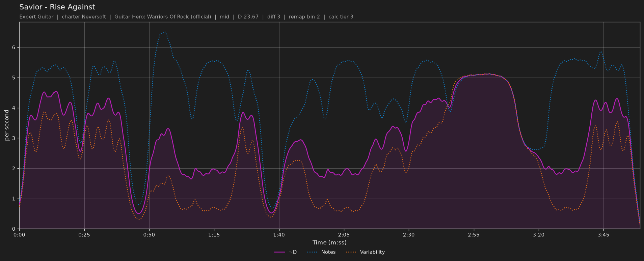Click the '1:15' time tick label

[214, 235]
